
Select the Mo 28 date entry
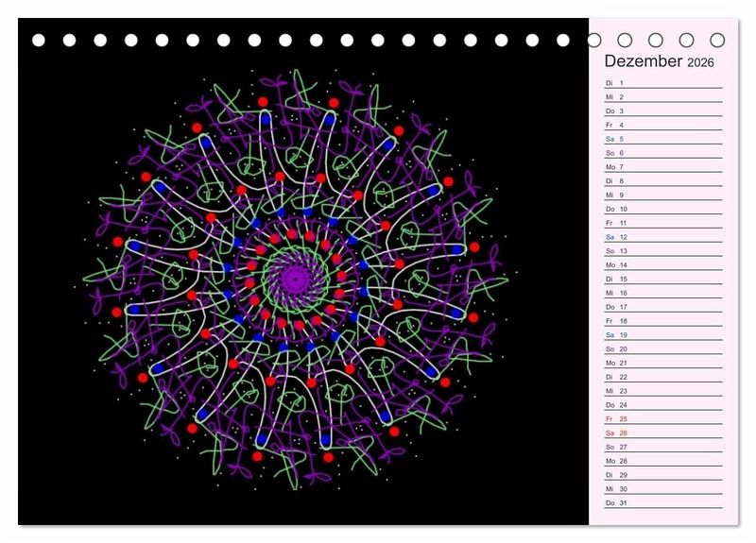[663, 461]
